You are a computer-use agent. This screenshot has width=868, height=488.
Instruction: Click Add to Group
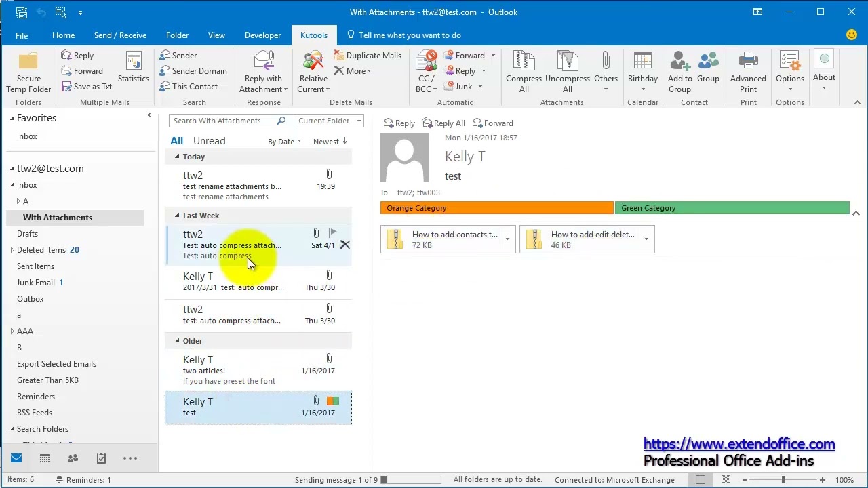coord(679,73)
